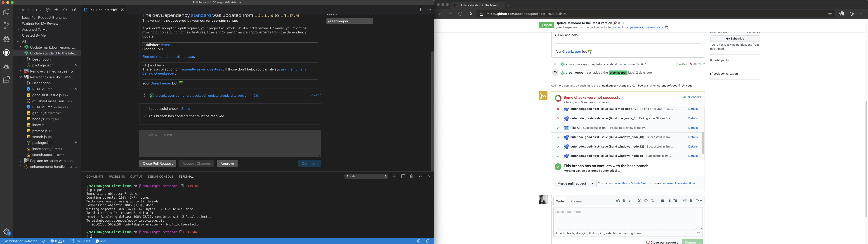Open Details for the Pika CI check

[x=693, y=128]
